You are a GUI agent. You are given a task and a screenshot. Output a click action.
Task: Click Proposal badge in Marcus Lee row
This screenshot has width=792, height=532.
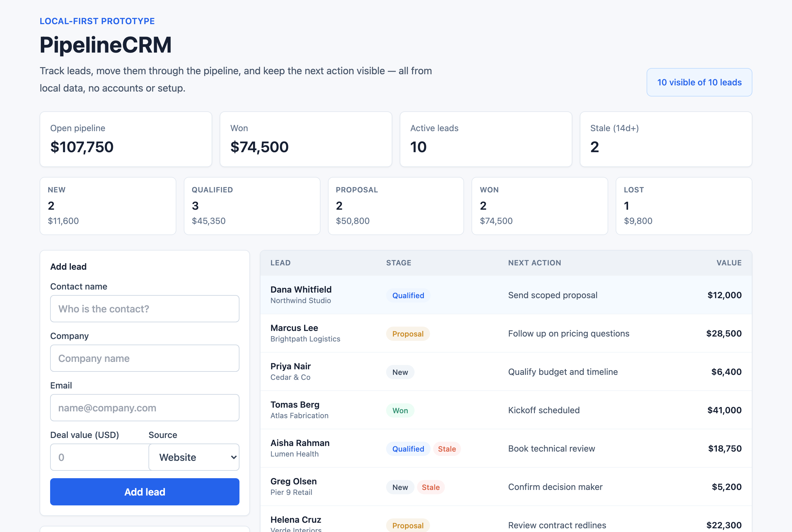[x=408, y=334]
